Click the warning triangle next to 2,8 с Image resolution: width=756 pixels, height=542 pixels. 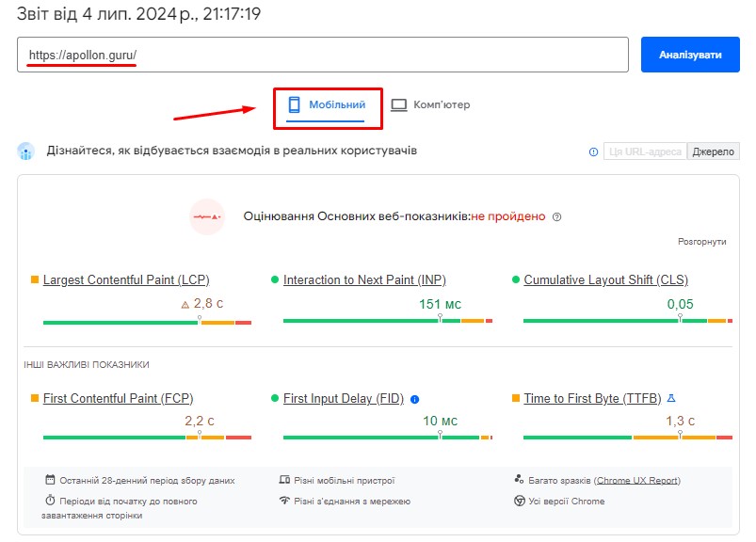click(185, 305)
